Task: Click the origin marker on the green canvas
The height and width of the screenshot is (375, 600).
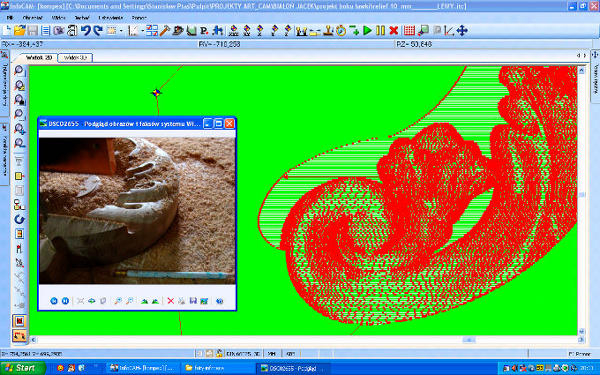Action: point(156,93)
